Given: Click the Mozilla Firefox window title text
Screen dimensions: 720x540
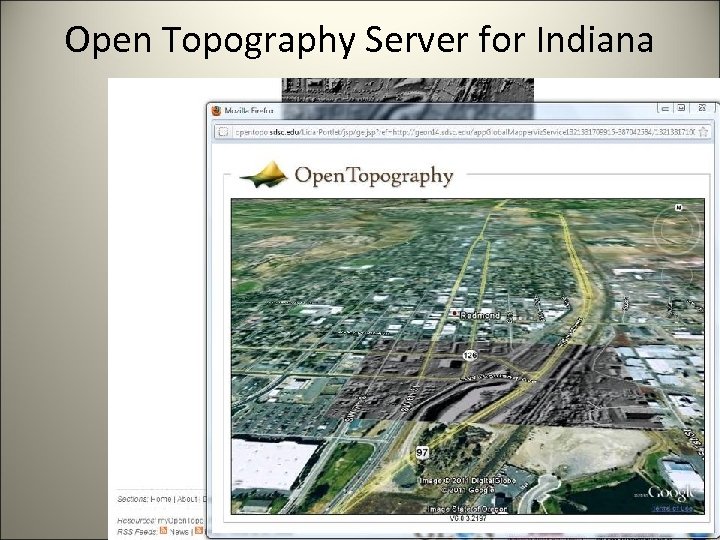Looking at the screenshot, I should pos(249,111).
